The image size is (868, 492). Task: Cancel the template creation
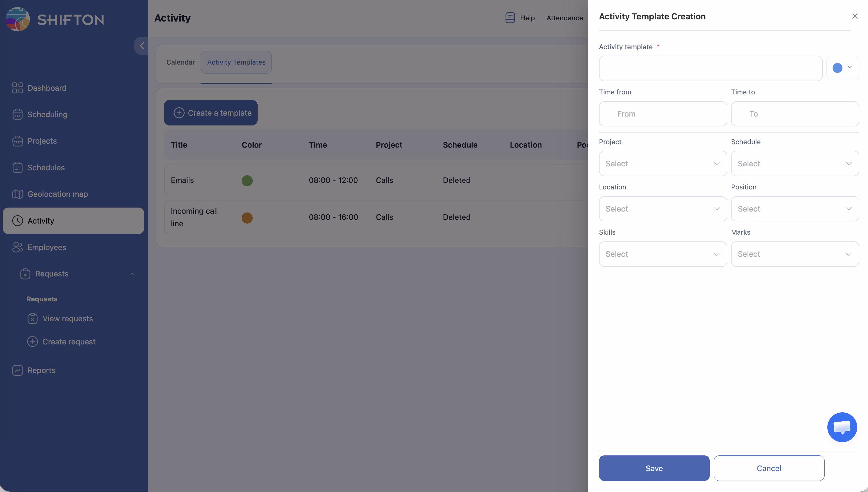[769, 468]
